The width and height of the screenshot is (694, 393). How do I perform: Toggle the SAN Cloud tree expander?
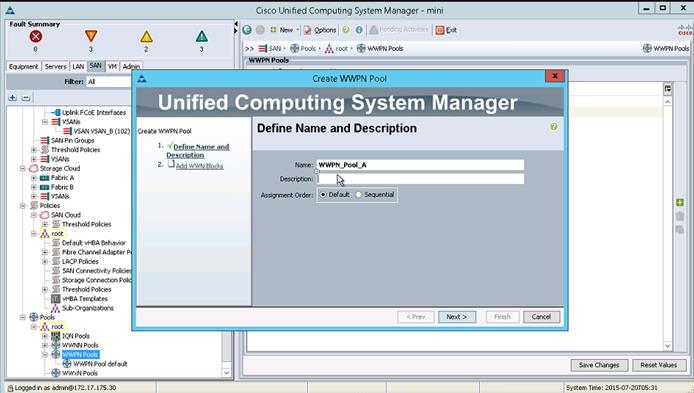(34, 215)
